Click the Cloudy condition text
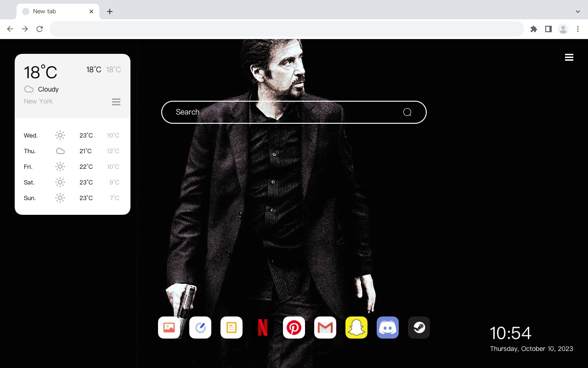 (x=48, y=89)
